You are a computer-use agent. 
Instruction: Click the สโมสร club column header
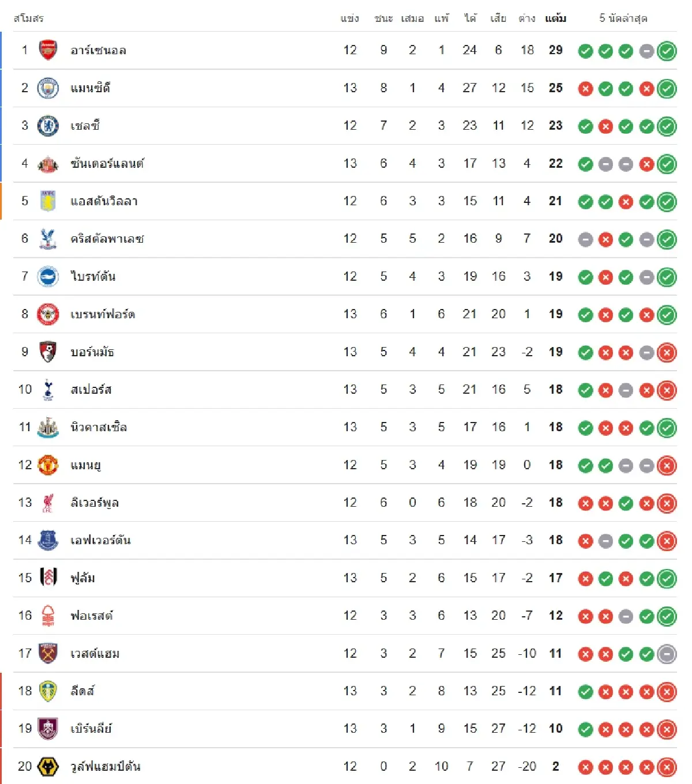click(28, 18)
